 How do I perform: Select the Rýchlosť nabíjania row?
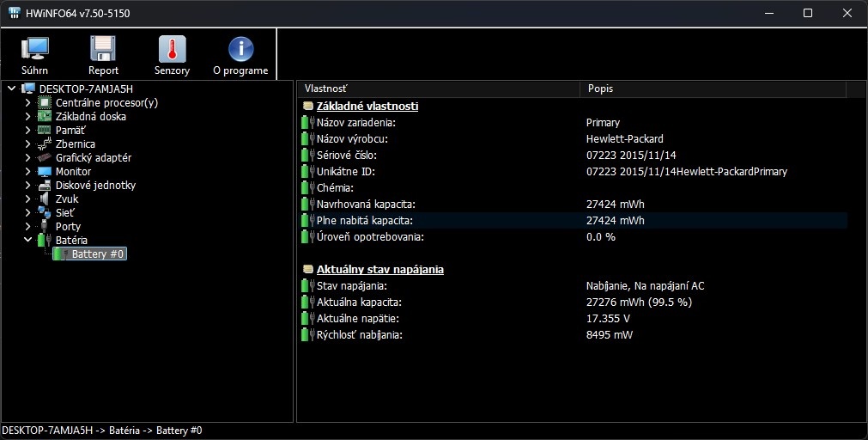click(359, 335)
